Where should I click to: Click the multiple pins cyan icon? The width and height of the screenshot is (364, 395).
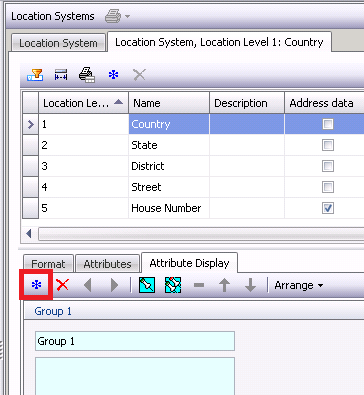173,285
